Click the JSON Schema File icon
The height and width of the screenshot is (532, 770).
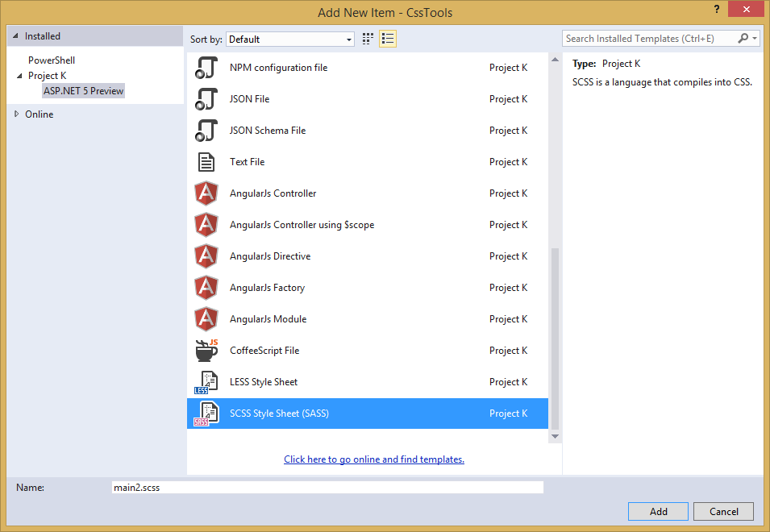(x=206, y=131)
